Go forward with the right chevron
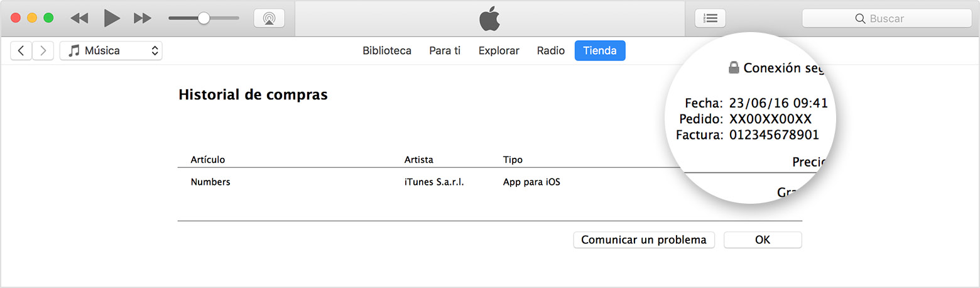The height and width of the screenshot is (288, 980). click(43, 51)
